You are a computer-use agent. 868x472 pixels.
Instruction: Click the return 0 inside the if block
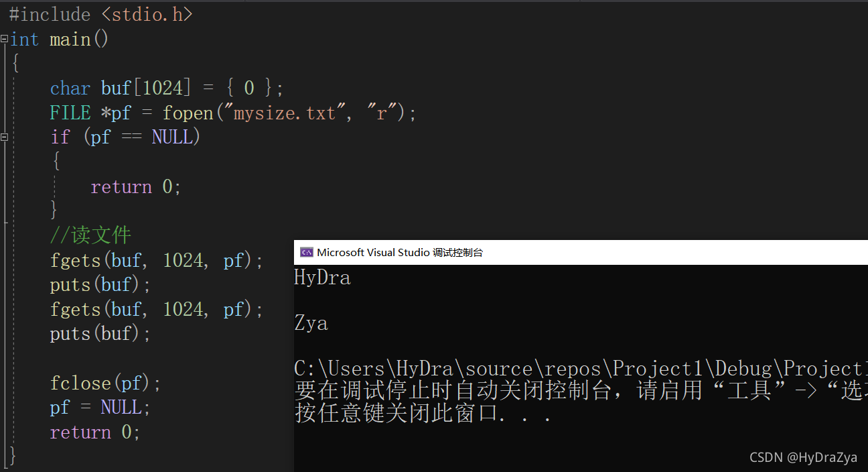[x=136, y=186]
